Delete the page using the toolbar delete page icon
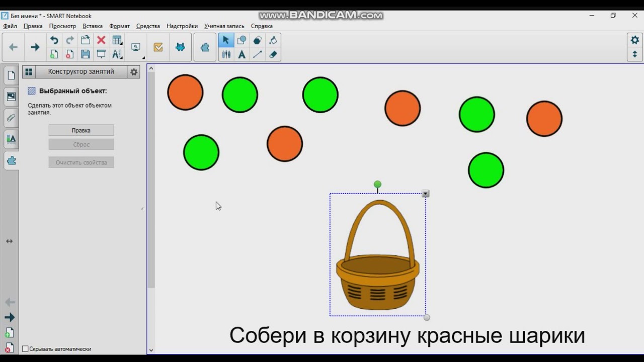 69,54
